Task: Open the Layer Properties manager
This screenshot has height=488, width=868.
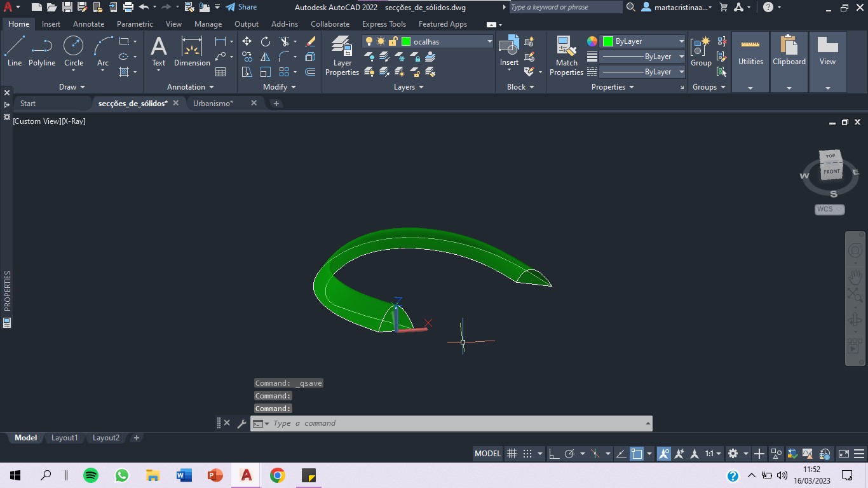Action: tap(342, 56)
